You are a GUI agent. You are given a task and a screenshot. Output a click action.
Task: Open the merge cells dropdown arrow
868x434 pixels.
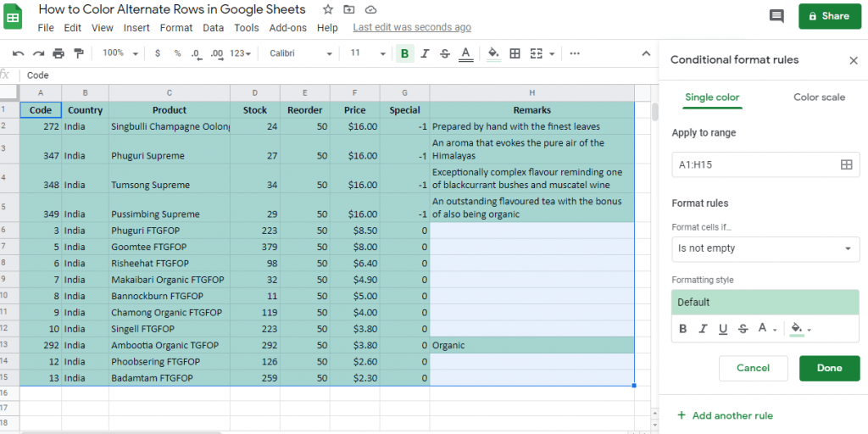[x=552, y=53]
